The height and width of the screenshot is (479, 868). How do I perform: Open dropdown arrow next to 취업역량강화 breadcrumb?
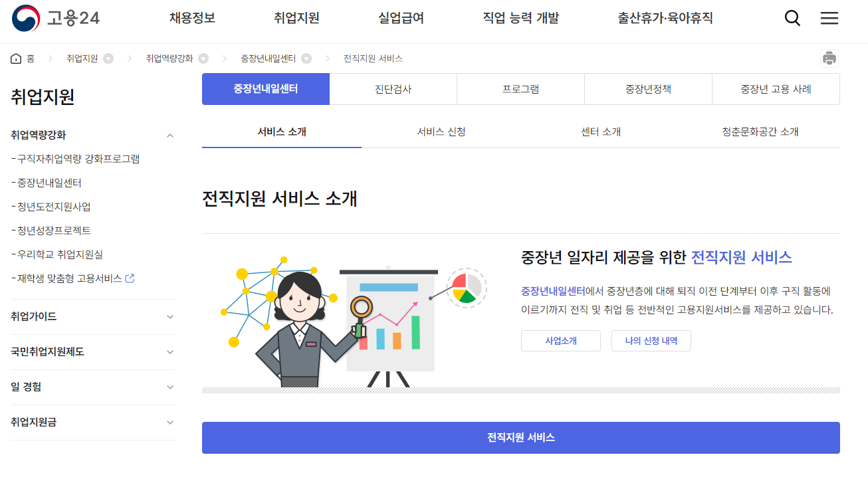[203, 58]
